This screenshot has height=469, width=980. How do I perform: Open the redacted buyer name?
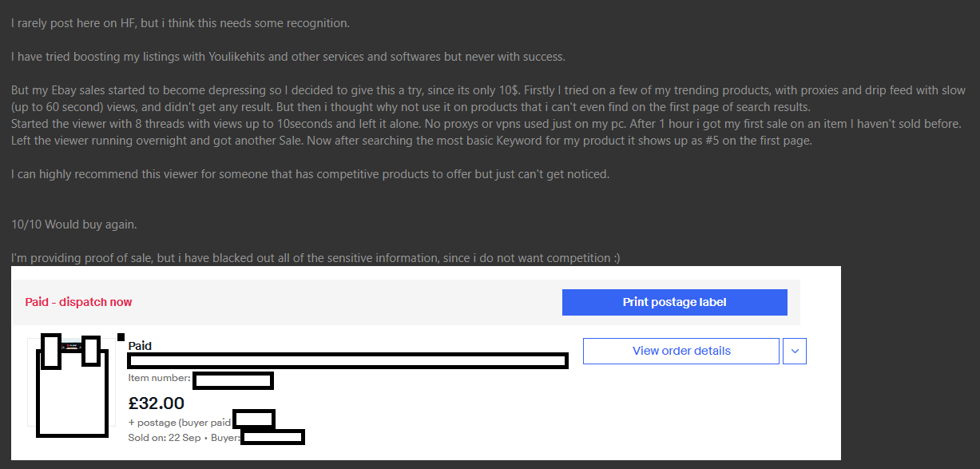[272, 437]
